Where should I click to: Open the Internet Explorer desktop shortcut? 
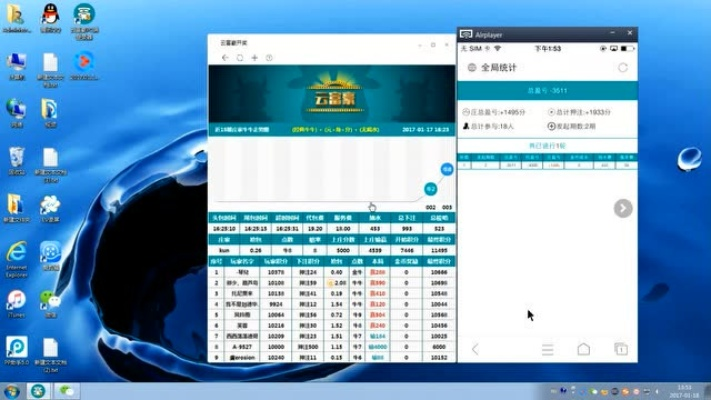pyautogui.click(x=17, y=259)
